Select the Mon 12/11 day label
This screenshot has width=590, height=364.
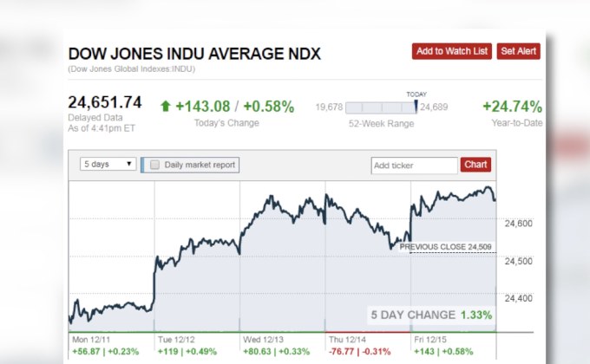coord(89,341)
